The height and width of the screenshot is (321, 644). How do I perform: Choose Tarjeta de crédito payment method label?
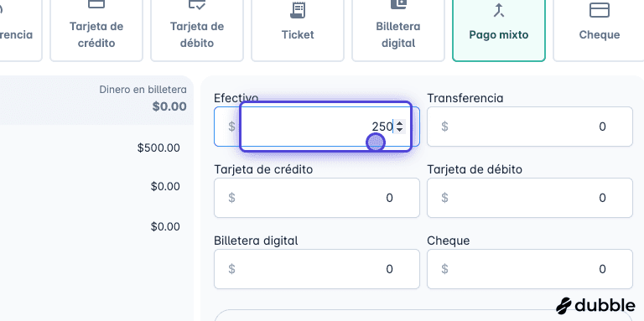(96, 35)
